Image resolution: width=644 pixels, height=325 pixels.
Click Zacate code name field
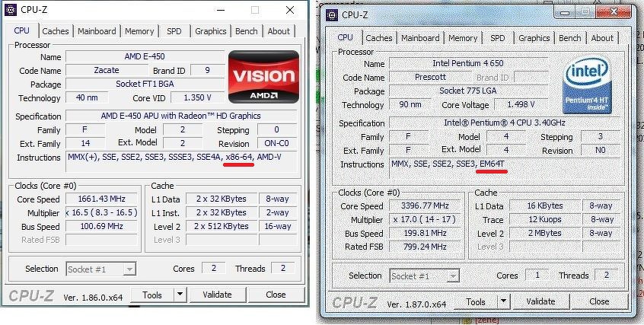[x=106, y=70]
